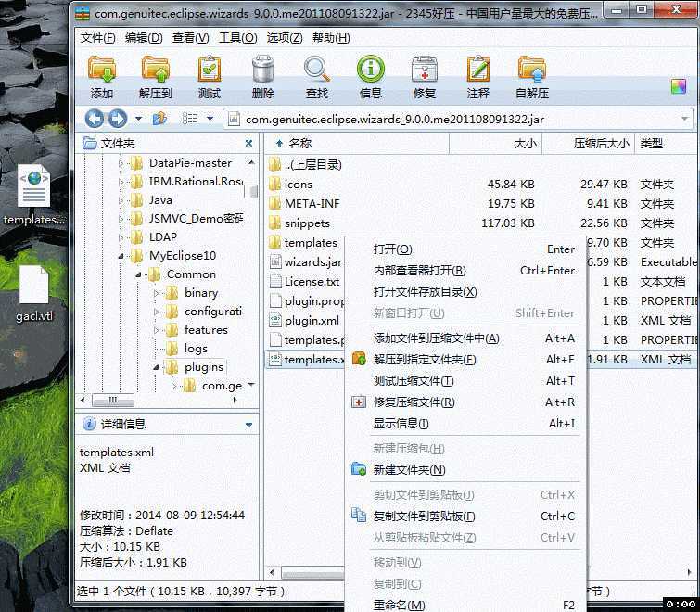Expand the binary tree folder

pos(157,293)
